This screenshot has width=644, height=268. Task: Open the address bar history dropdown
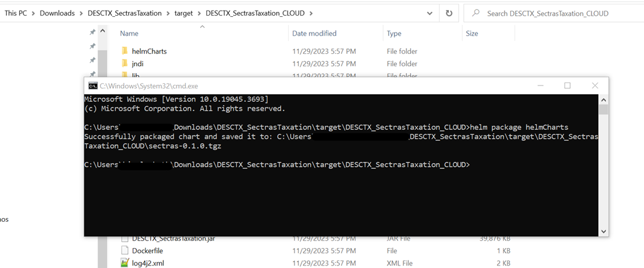pyautogui.click(x=429, y=13)
